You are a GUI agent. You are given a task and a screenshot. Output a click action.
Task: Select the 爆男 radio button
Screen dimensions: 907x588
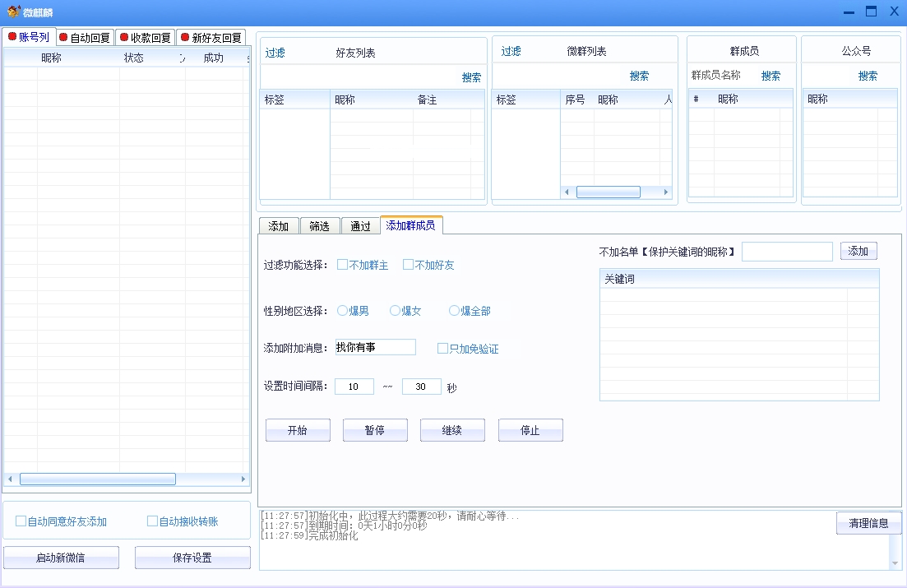[343, 311]
